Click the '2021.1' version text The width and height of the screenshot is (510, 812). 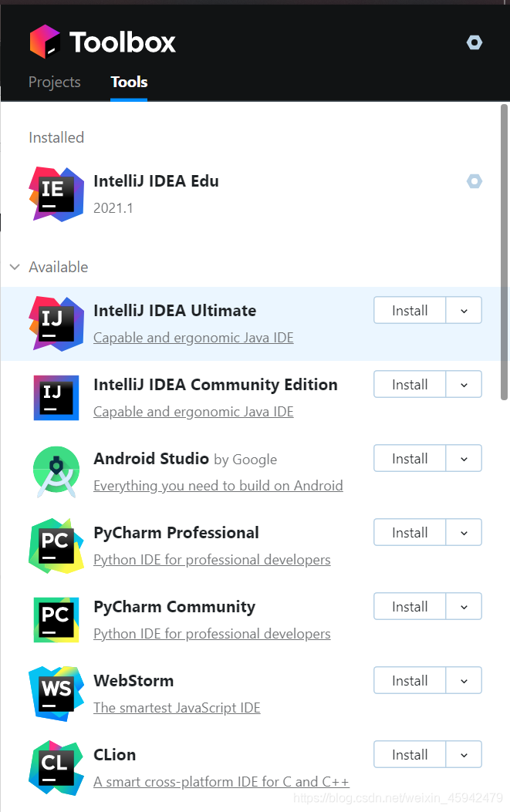[x=113, y=208]
